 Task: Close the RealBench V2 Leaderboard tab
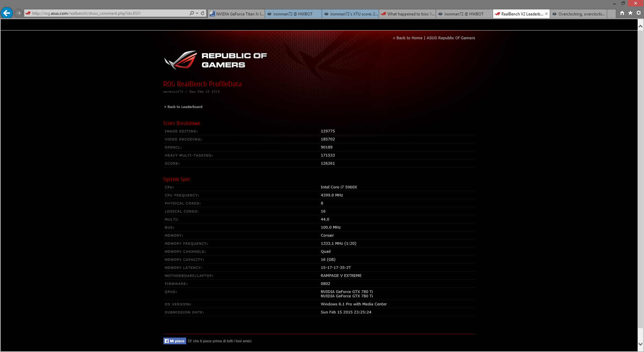546,14
